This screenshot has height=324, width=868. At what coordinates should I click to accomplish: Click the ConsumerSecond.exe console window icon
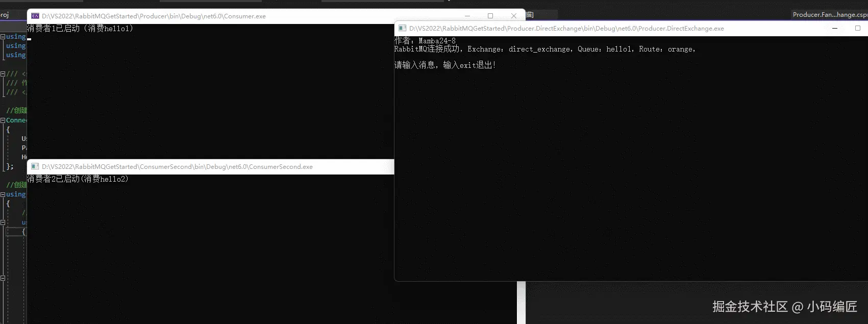35,167
